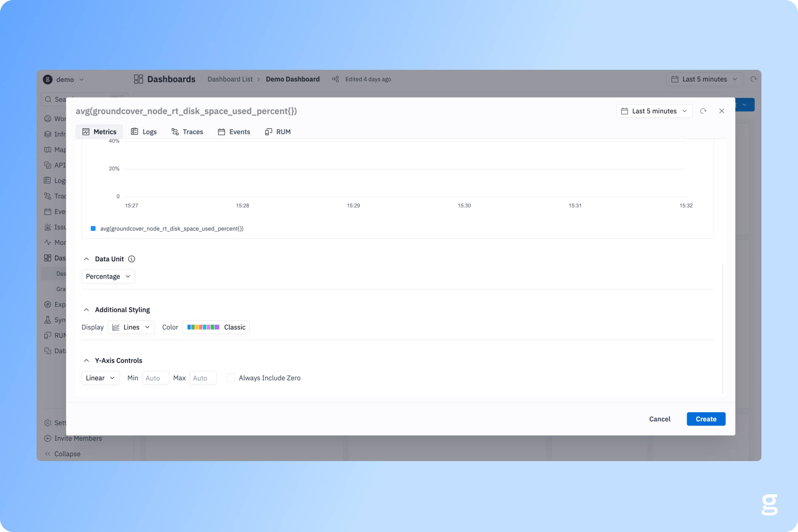Viewport: 798px width, 532px height.
Task: Click the Dashboards grid icon in header
Action: (139, 79)
